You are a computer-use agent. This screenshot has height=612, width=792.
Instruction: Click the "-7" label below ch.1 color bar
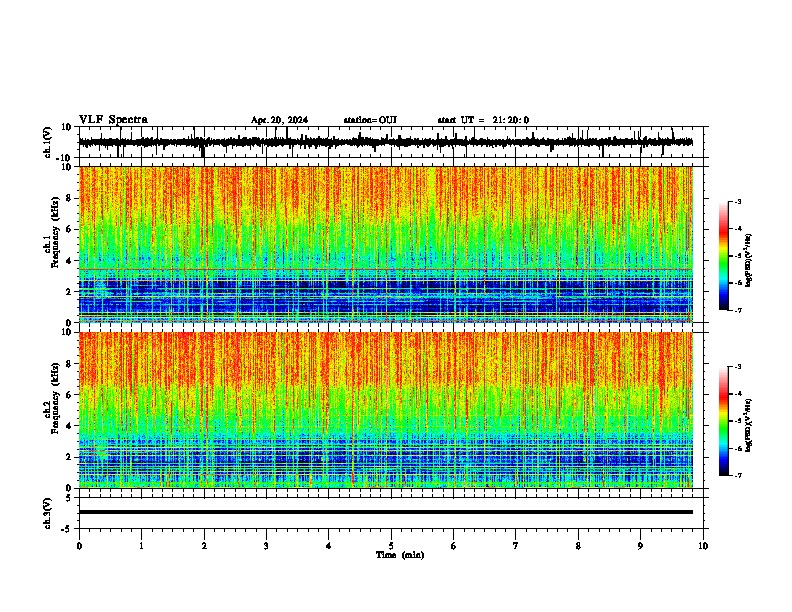(x=738, y=311)
